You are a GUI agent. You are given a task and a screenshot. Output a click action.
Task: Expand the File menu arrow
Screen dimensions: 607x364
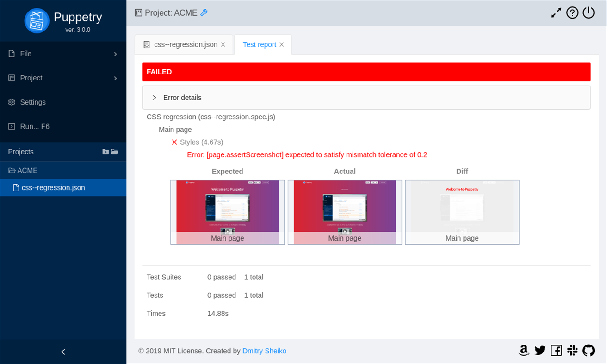[115, 54]
